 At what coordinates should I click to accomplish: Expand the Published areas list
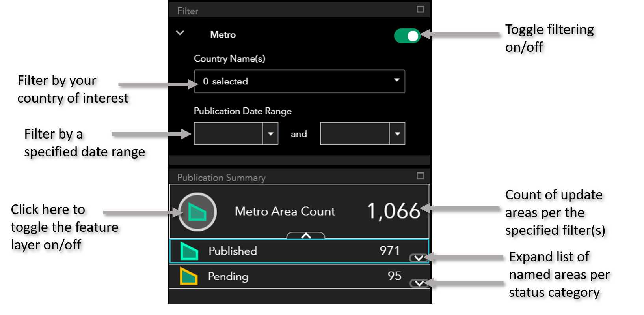(419, 258)
